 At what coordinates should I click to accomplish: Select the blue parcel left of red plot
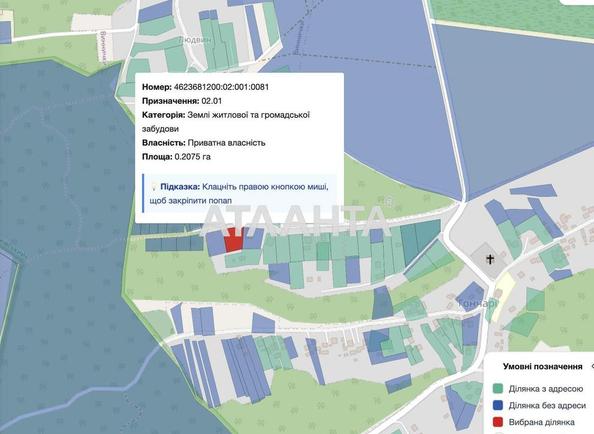(x=216, y=243)
